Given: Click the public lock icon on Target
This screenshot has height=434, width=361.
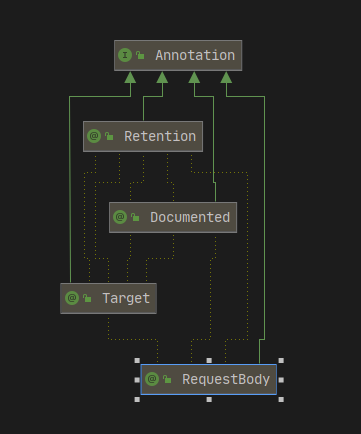Looking at the screenshot, I should (x=87, y=298).
